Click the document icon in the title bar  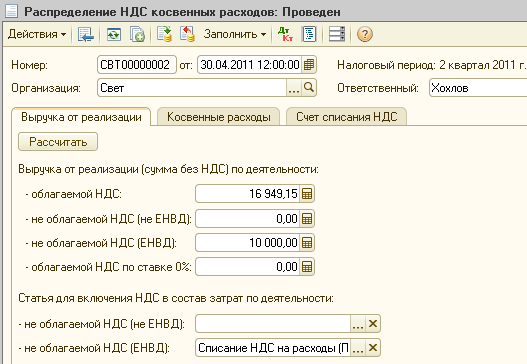click(11, 11)
